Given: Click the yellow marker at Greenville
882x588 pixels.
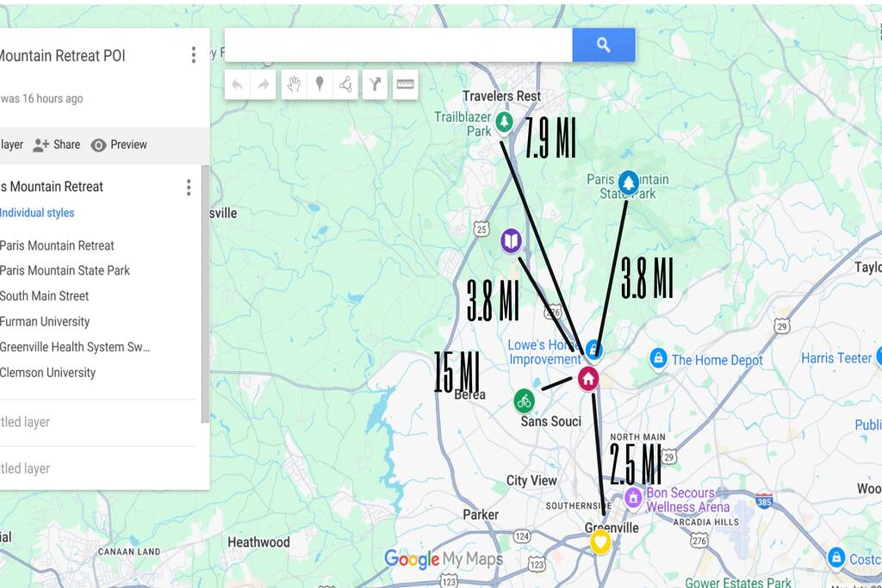Looking at the screenshot, I should click(600, 542).
